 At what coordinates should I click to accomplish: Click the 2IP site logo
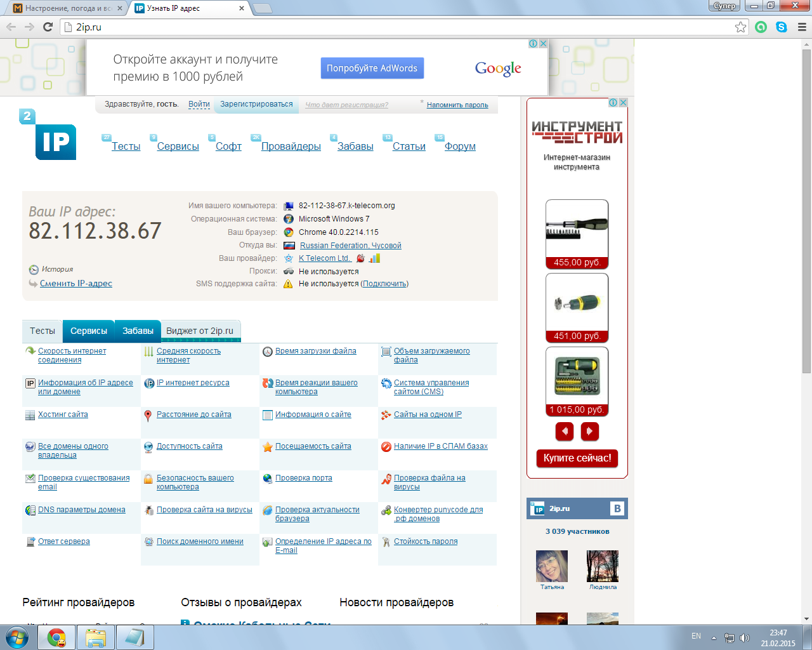[x=49, y=135]
